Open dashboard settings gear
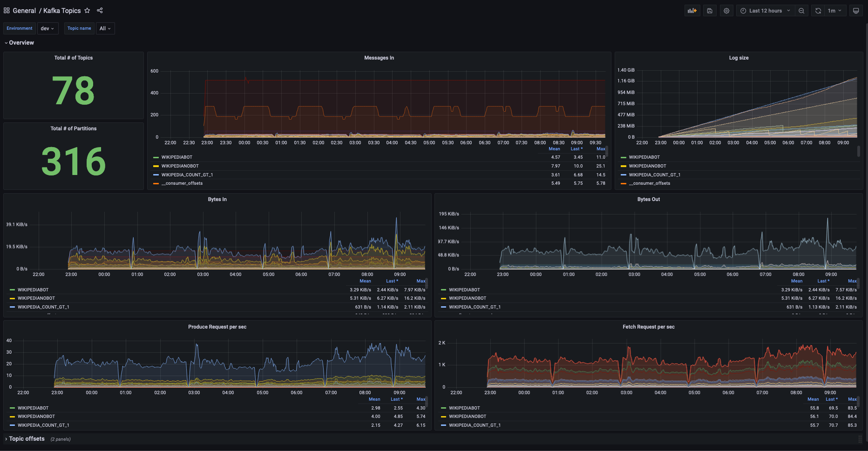Image resolution: width=868 pixels, height=451 pixels. [726, 11]
